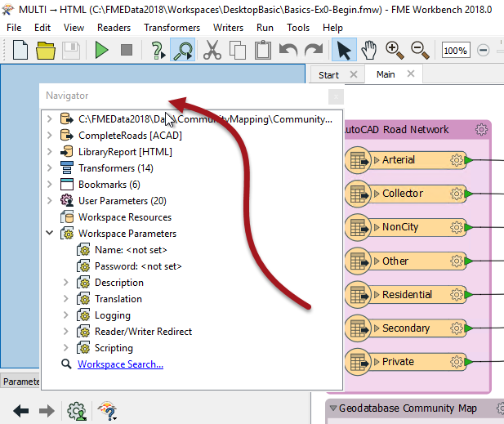Select the Name: <not set> parameter
504x424 pixels.
[x=131, y=250]
